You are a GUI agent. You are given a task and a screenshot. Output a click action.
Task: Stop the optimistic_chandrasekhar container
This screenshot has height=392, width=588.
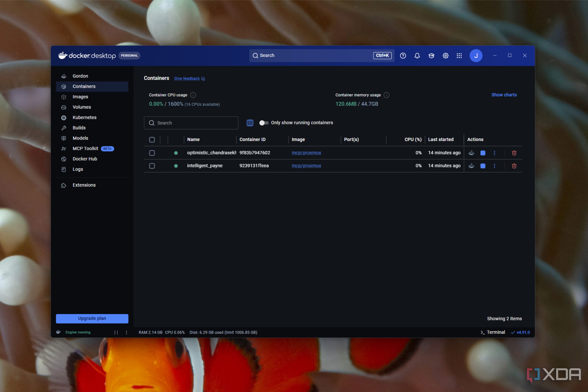[483, 153]
